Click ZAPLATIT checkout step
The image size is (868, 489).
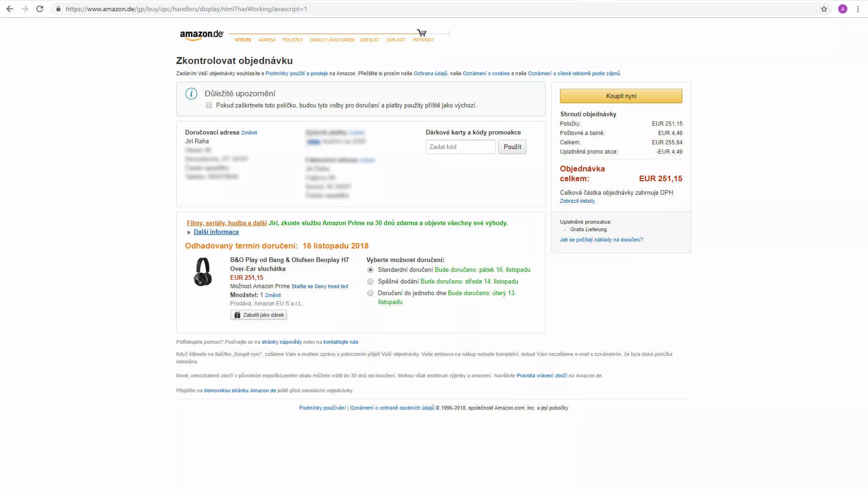point(395,40)
